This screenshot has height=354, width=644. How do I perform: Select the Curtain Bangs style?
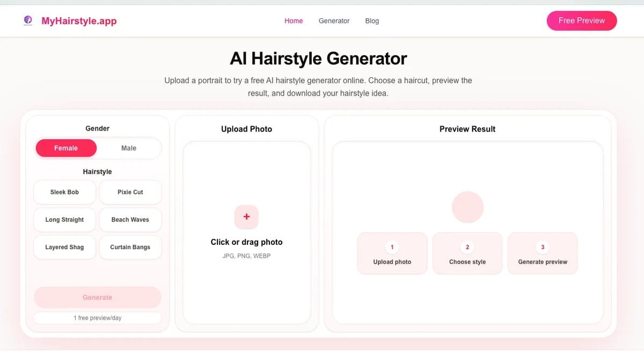tap(130, 247)
